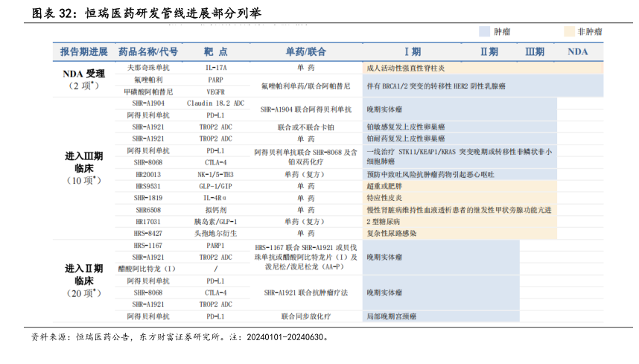Click the target cell GLP-1/GIP
The image size is (639, 364).
coord(215,187)
